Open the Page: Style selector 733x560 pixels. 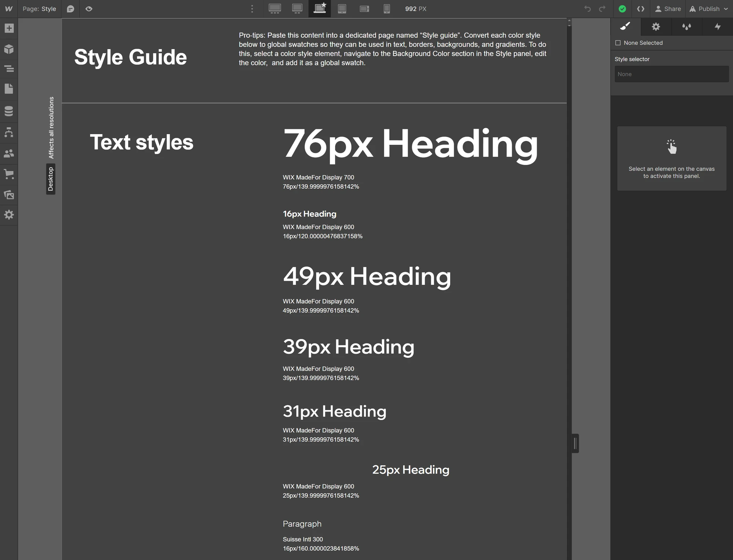click(x=39, y=9)
